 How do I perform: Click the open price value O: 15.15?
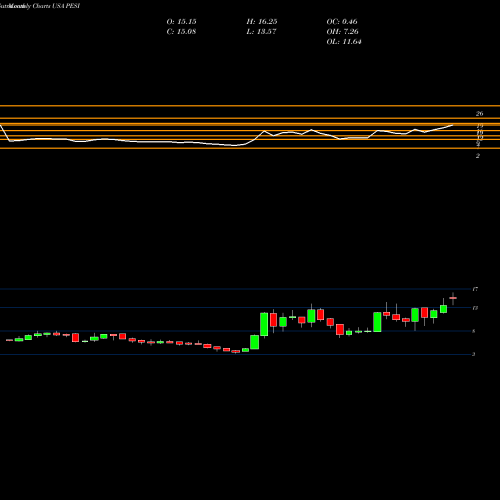[x=181, y=22]
